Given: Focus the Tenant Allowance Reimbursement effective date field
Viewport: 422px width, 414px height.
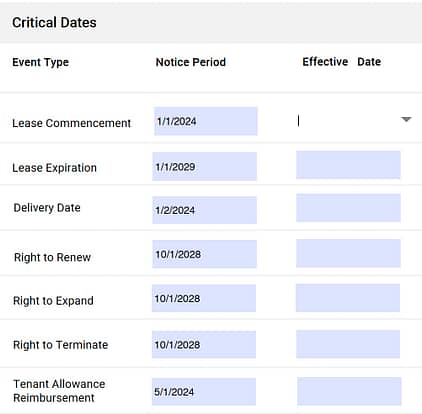Looking at the screenshot, I should click(x=349, y=391).
